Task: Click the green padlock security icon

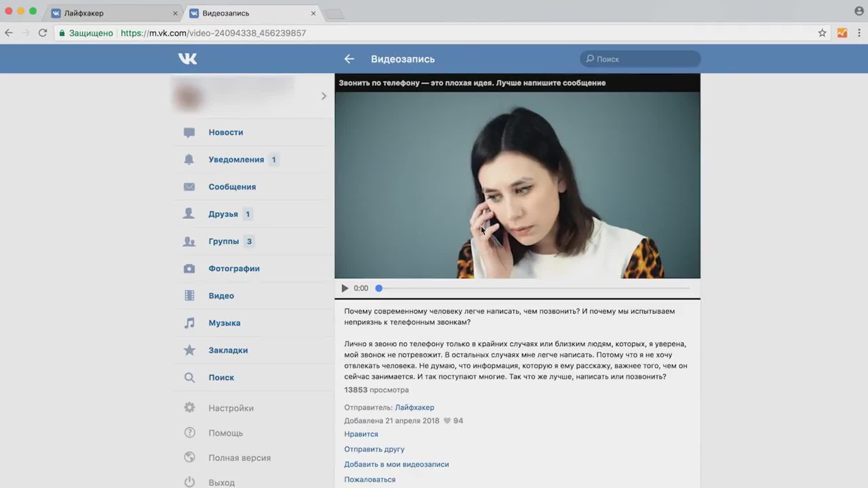Action: [x=62, y=33]
